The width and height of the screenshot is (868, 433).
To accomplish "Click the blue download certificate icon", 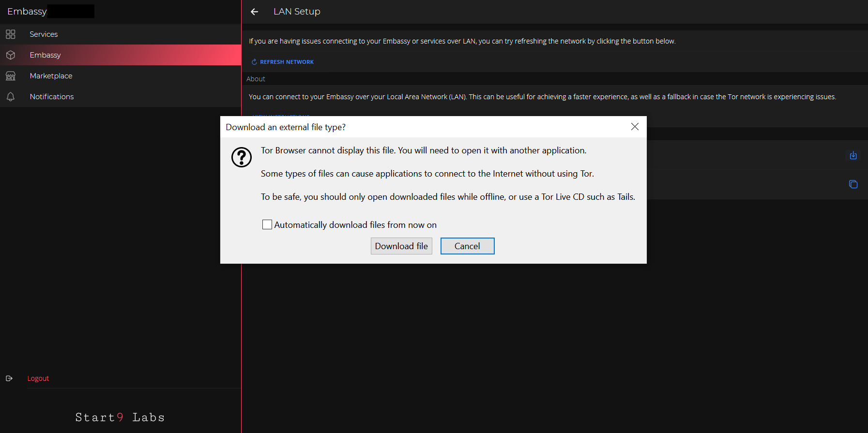I will point(853,155).
